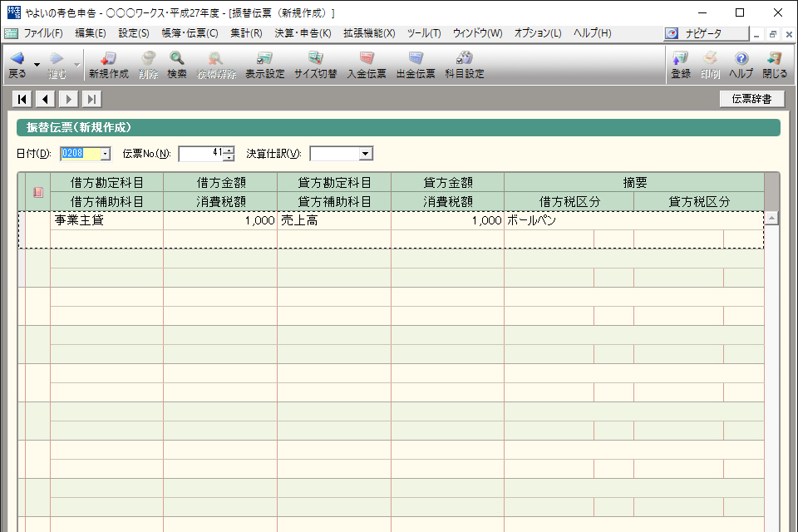Open the 集計(R) menu
The width and height of the screenshot is (798, 532).
coord(246,33)
